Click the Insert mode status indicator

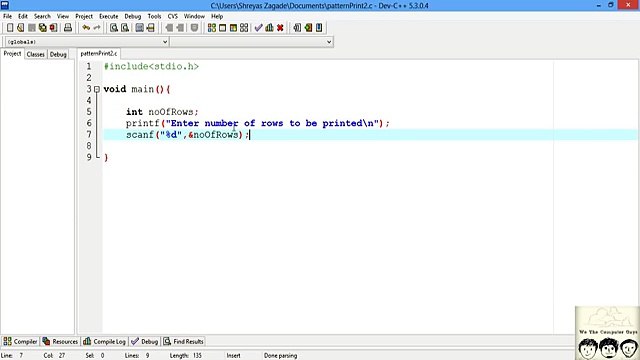[x=233, y=356]
